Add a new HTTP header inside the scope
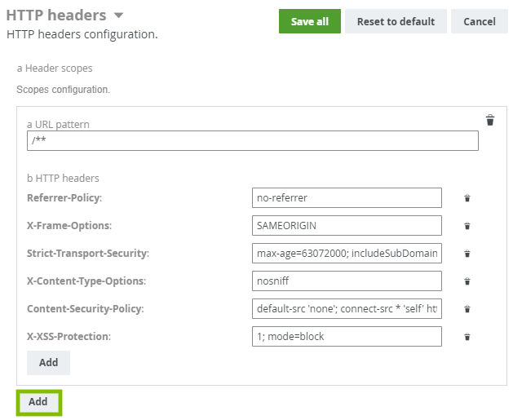This screenshot has width=513, height=420. pos(48,362)
